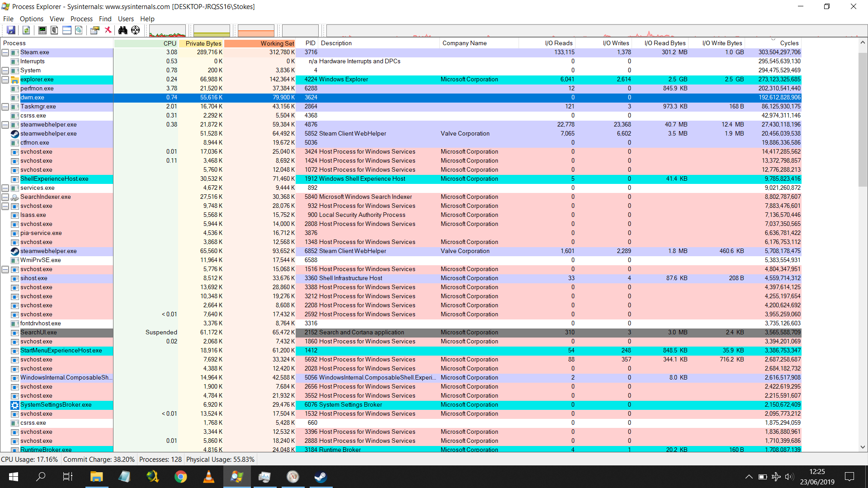868x488 pixels.
Task: Open the View menu
Action: click(57, 19)
